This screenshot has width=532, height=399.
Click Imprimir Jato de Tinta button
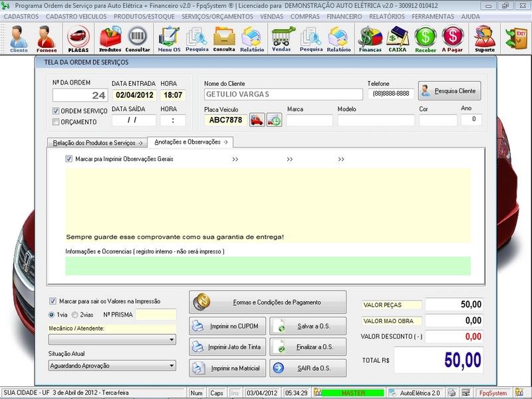(227, 346)
